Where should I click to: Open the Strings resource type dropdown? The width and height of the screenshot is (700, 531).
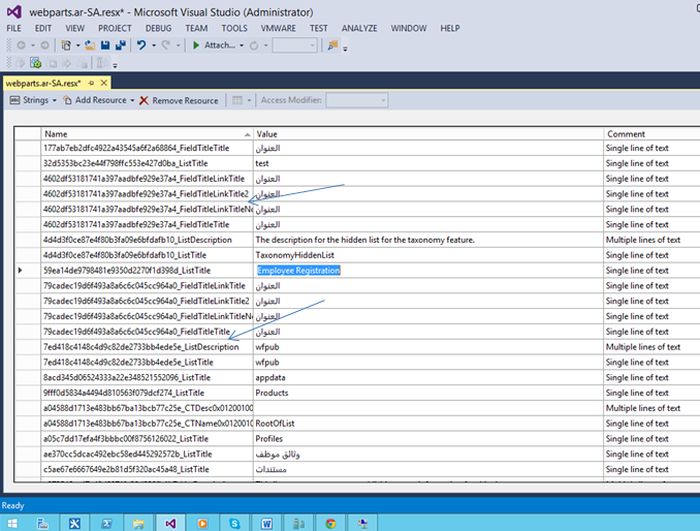(35, 100)
